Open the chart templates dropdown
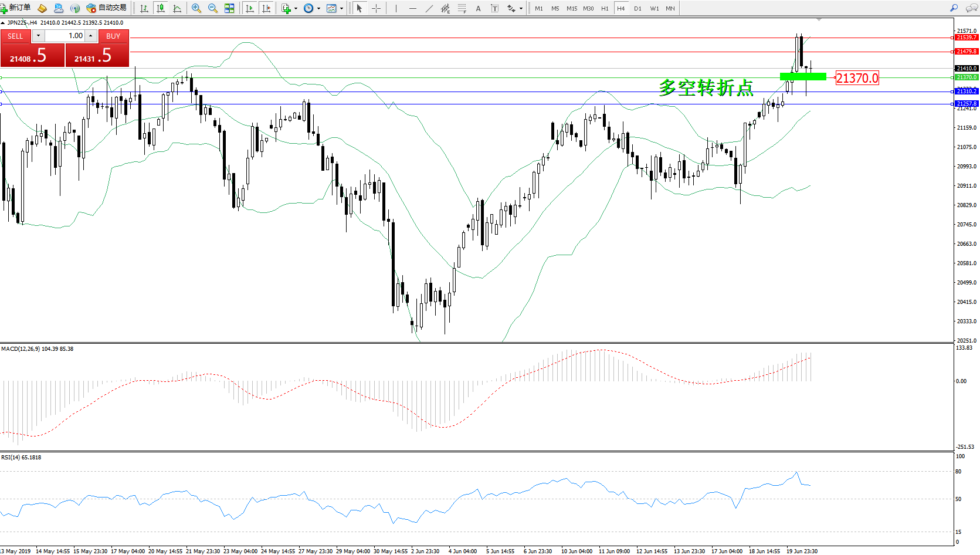 335,8
